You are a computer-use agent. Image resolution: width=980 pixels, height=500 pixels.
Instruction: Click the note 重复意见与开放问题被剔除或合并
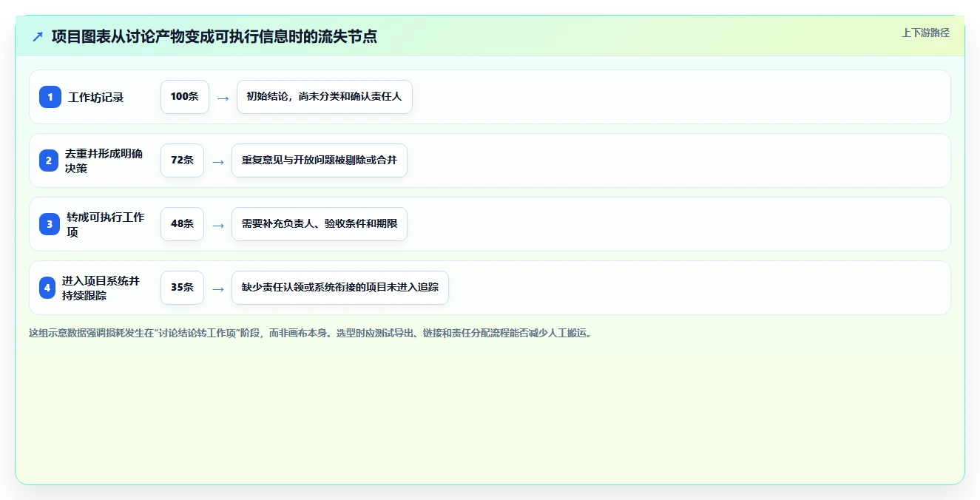320,161
